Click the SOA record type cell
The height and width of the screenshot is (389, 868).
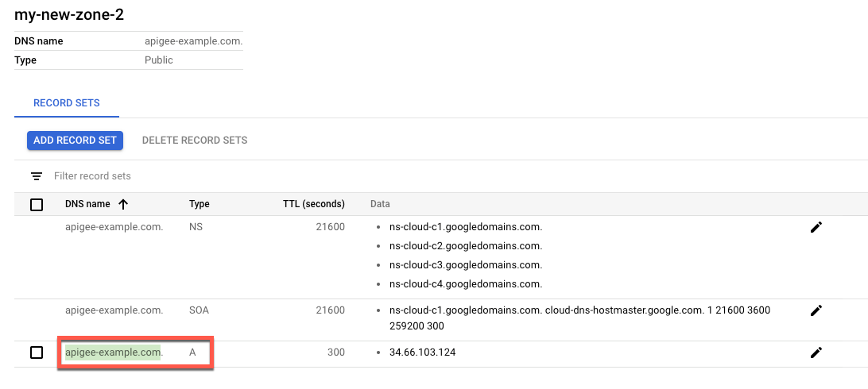[x=199, y=310]
